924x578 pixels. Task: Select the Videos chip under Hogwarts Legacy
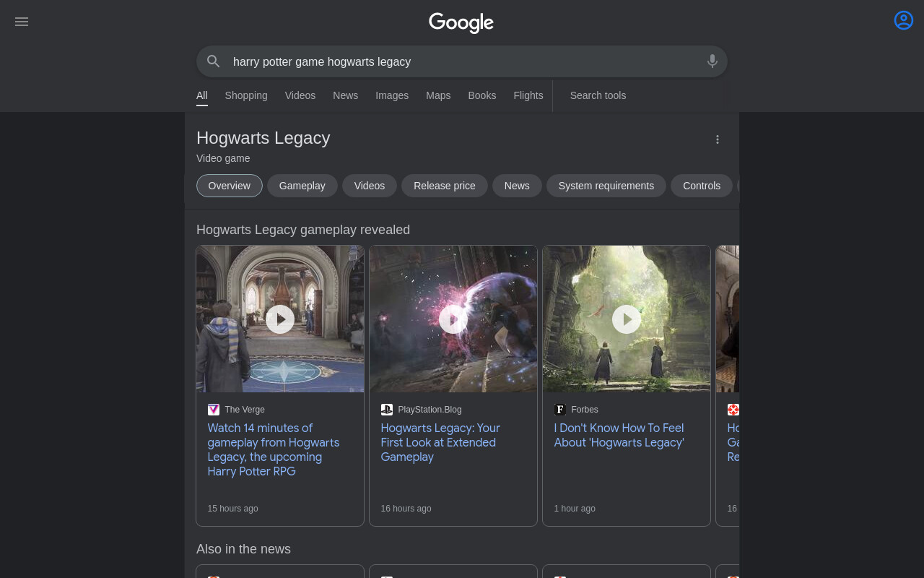point(370,186)
